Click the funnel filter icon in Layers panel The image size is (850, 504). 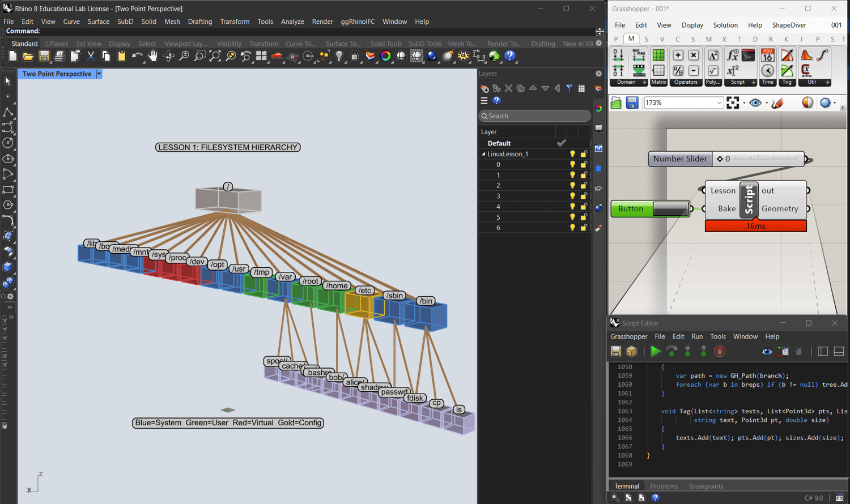pyautogui.click(x=569, y=88)
